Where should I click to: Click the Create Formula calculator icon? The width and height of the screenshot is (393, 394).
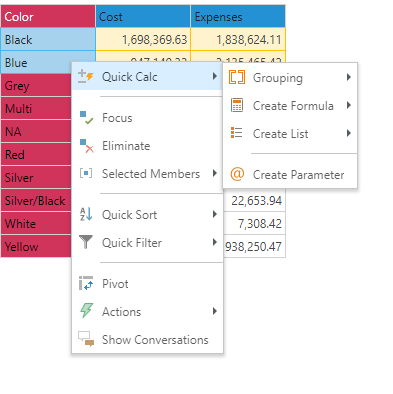coord(237,105)
